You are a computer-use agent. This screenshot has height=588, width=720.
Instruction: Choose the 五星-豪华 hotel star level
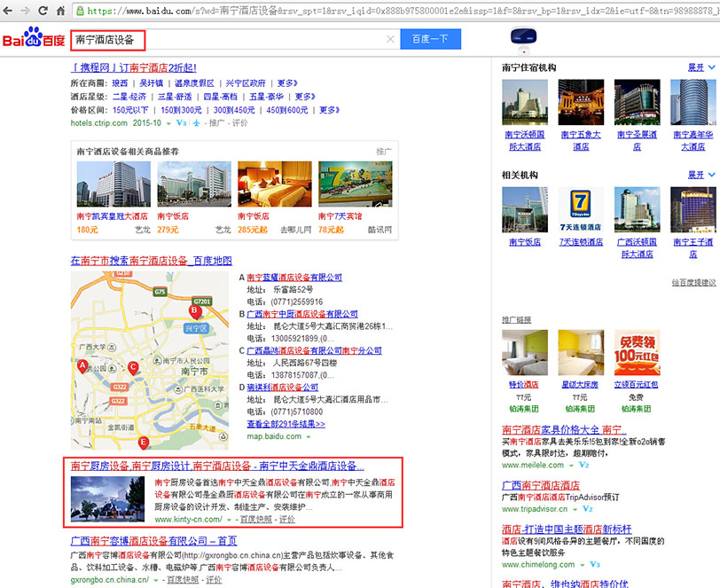[266, 97]
